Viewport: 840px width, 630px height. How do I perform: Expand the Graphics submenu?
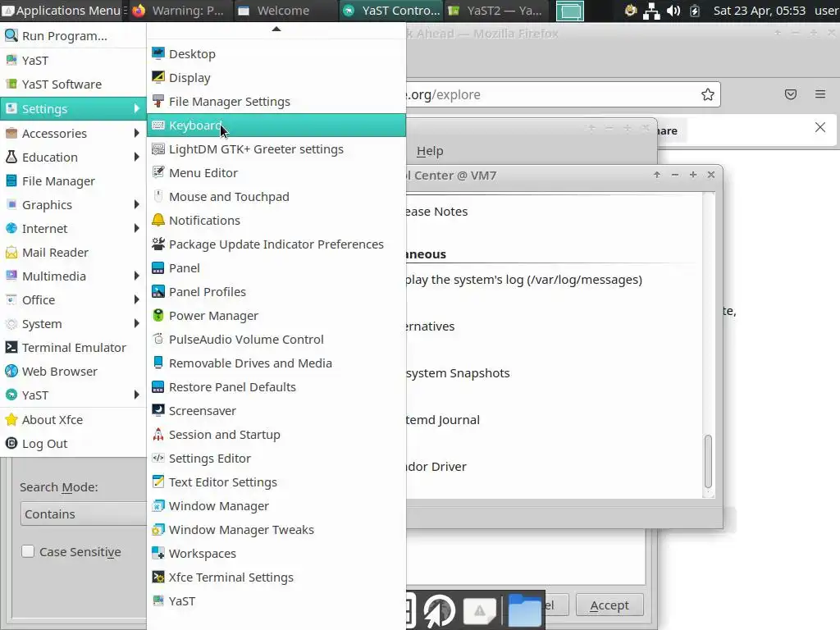[73, 204]
